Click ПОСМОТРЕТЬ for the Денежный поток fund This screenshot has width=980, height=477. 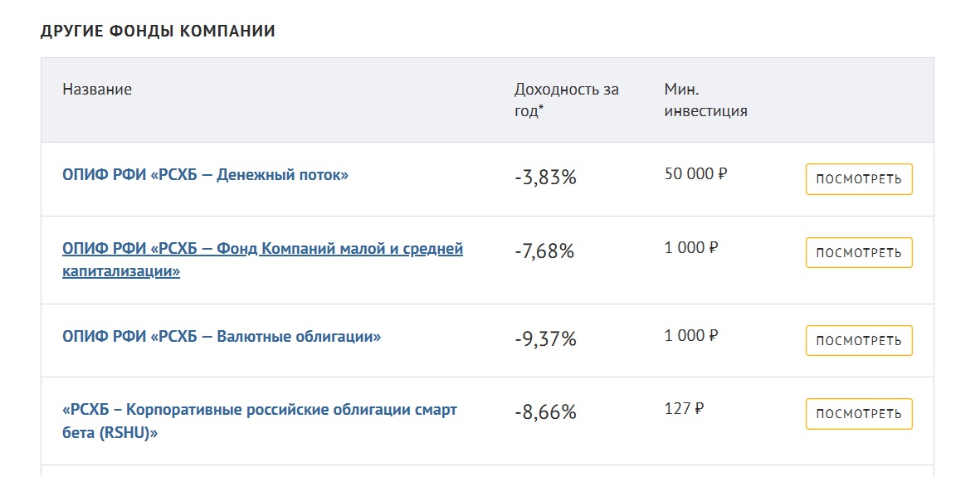click(x=859, y=180)
